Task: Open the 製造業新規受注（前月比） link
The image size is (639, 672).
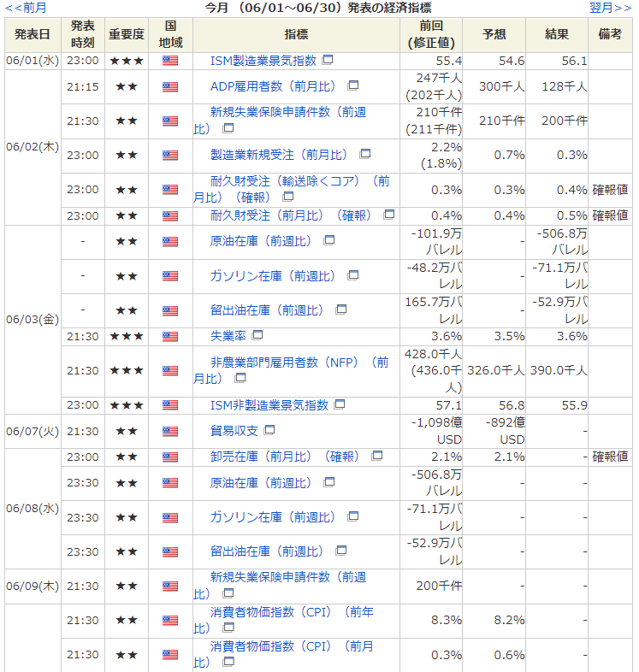Action: [279, 155]
